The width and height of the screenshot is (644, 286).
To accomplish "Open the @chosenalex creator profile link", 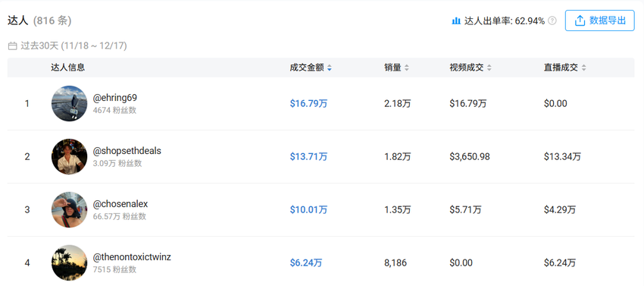I will coord(120,204).
